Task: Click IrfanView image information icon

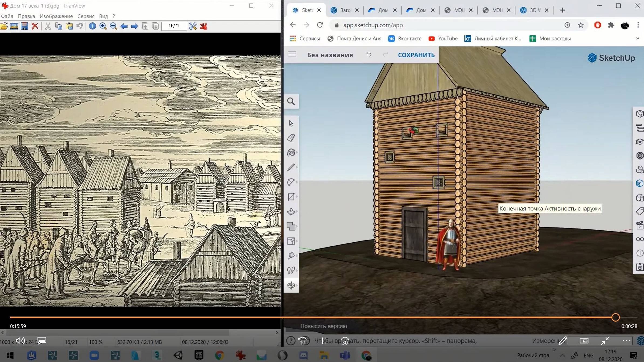Action: [x=92, y=26]
